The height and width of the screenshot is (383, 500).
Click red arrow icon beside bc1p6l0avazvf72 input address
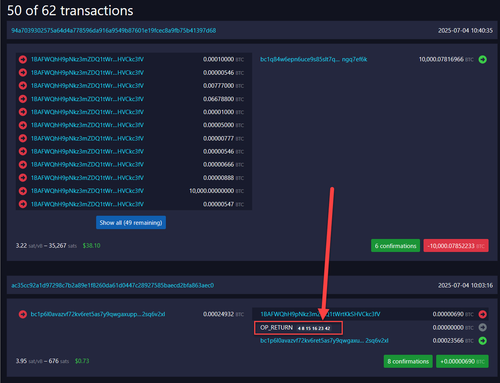point(23,314)
